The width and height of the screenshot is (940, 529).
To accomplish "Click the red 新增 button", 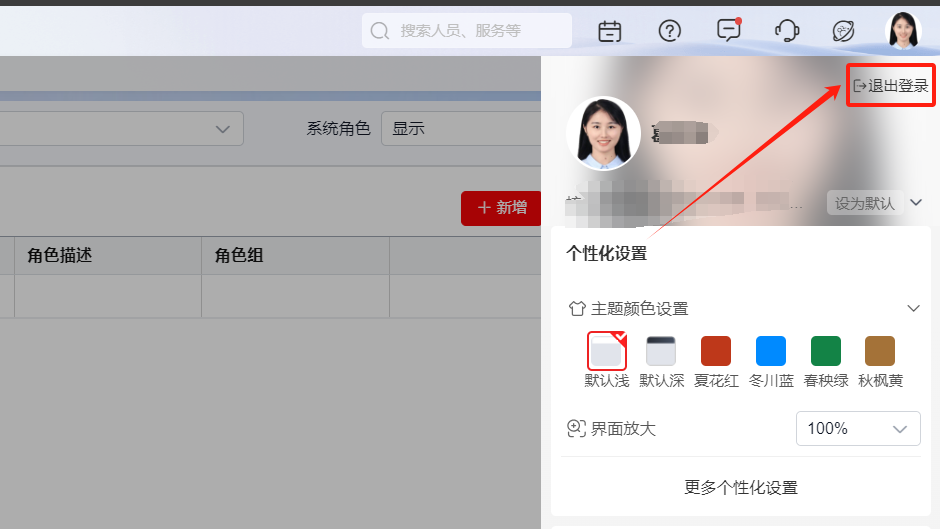I will coord(501,208).
